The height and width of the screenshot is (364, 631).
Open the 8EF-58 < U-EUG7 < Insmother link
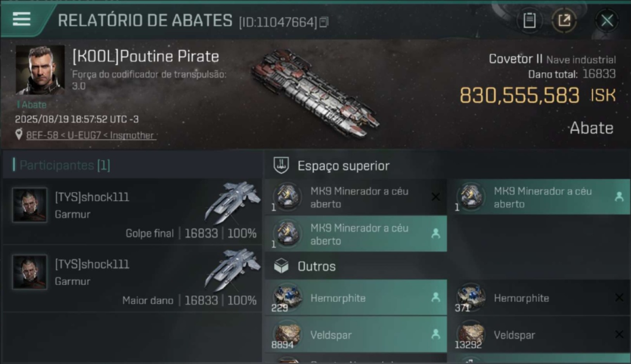(91, 135)
